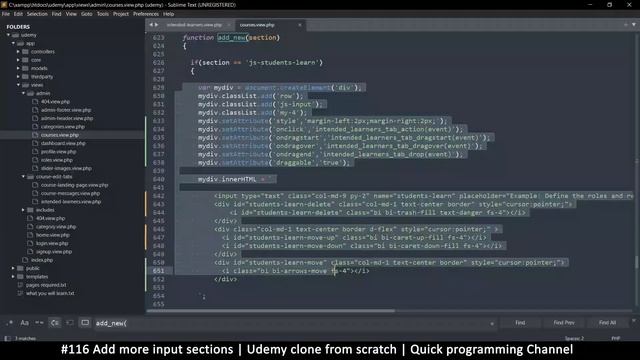The height and width of the screenshot is (360, 640).
Task: Click slider-images.view.php file icon
Action: coord(35,168)
